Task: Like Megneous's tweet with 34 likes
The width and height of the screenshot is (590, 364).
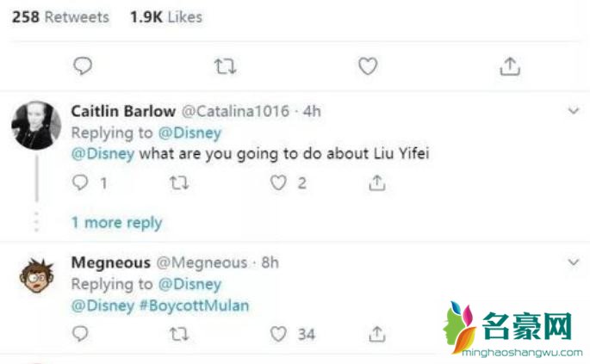Action: click(x=277, y=333)
